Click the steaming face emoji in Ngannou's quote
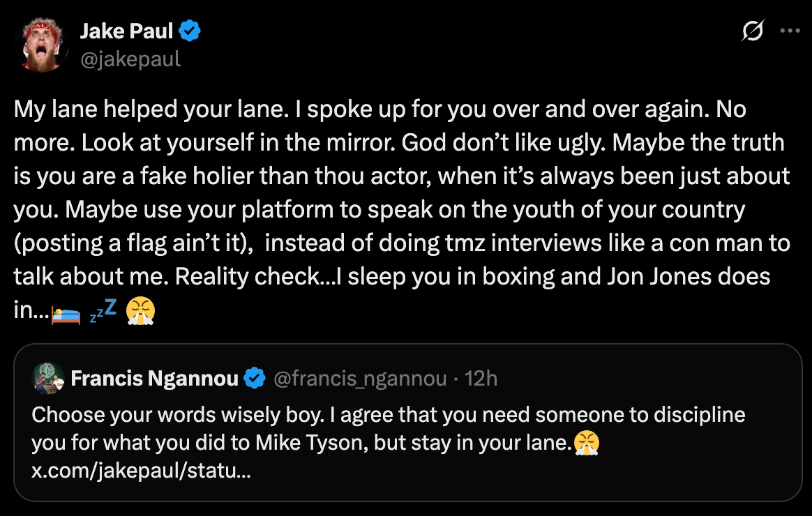Viewport: 812px width, 516px height. (585, 443)
